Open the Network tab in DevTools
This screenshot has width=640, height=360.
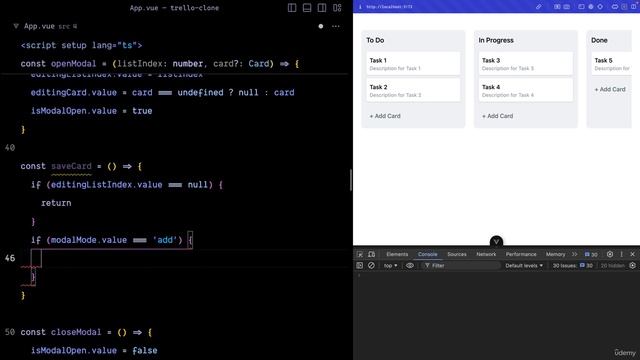point(486,254)
